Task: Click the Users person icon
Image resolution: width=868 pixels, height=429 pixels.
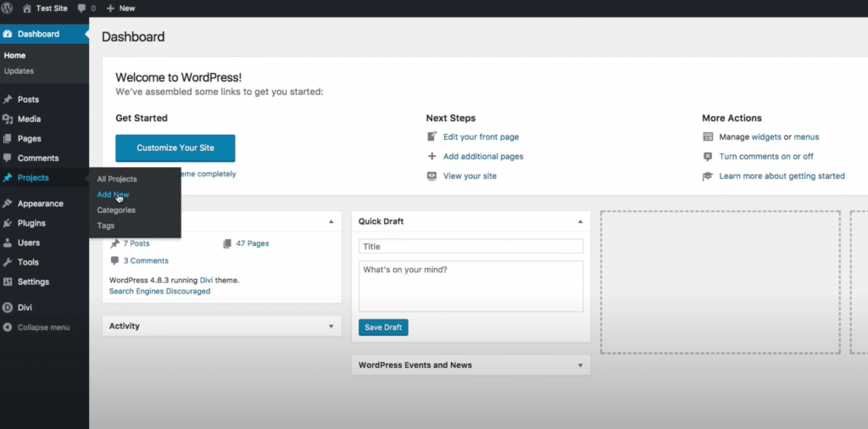Action: click(x=7, y=242)
